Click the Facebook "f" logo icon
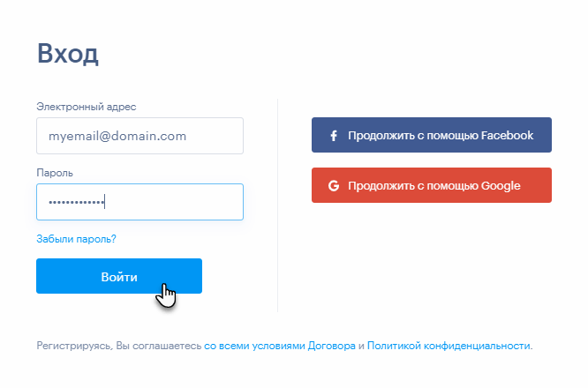Image resolution: width=588 pixels, height=388 pixels. tap(334, 136)
